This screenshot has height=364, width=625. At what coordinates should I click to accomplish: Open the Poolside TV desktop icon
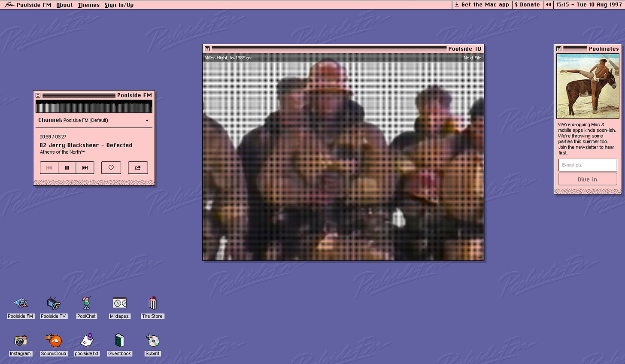pos(54,304)
